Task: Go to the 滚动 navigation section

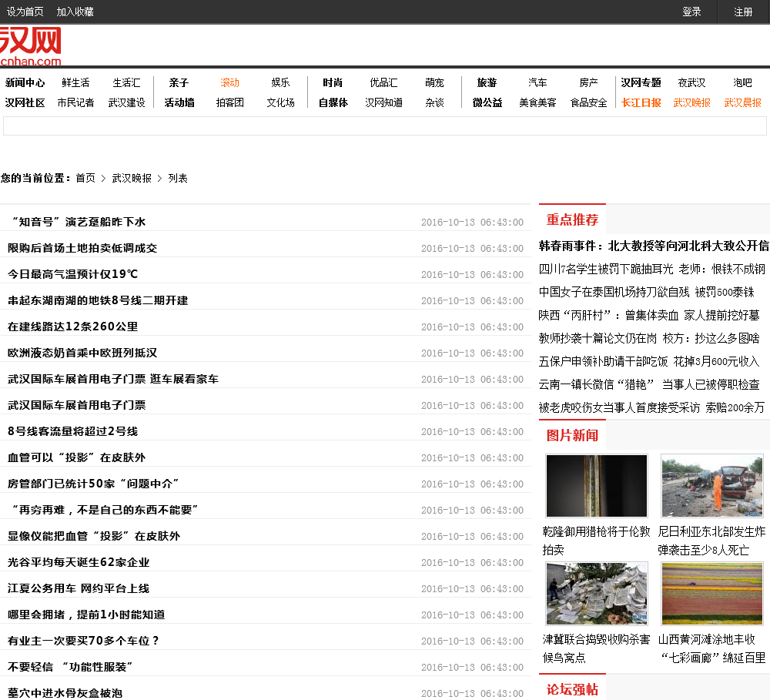Action: click(x=229, y=82)
